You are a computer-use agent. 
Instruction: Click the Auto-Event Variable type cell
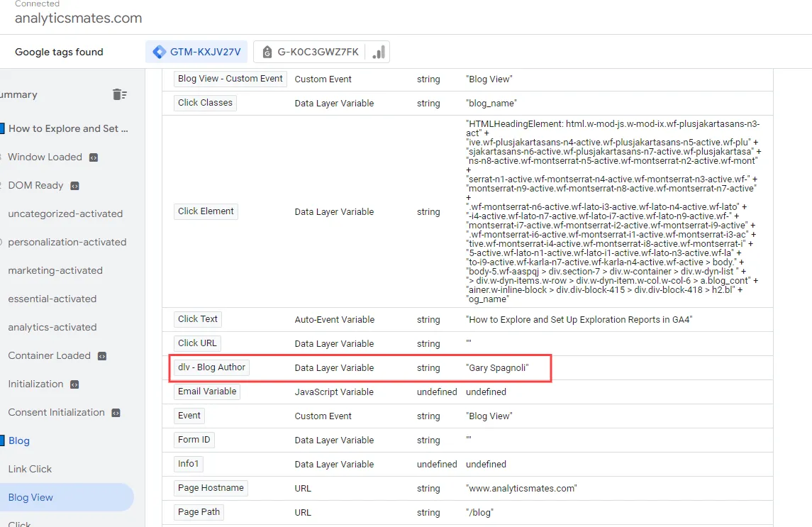[x=335, y=320]
